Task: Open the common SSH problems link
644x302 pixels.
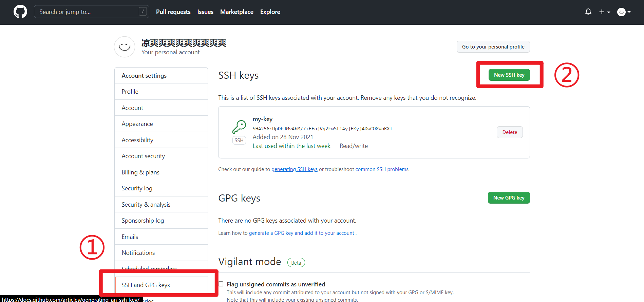Action: 382,169
